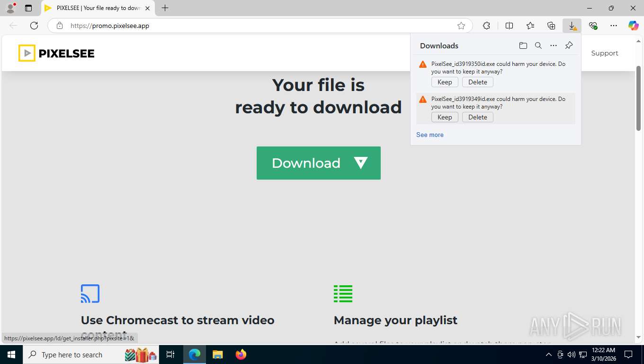Open downloads folder icon in panel
The image size is (644, 364).
pos(523,45)
